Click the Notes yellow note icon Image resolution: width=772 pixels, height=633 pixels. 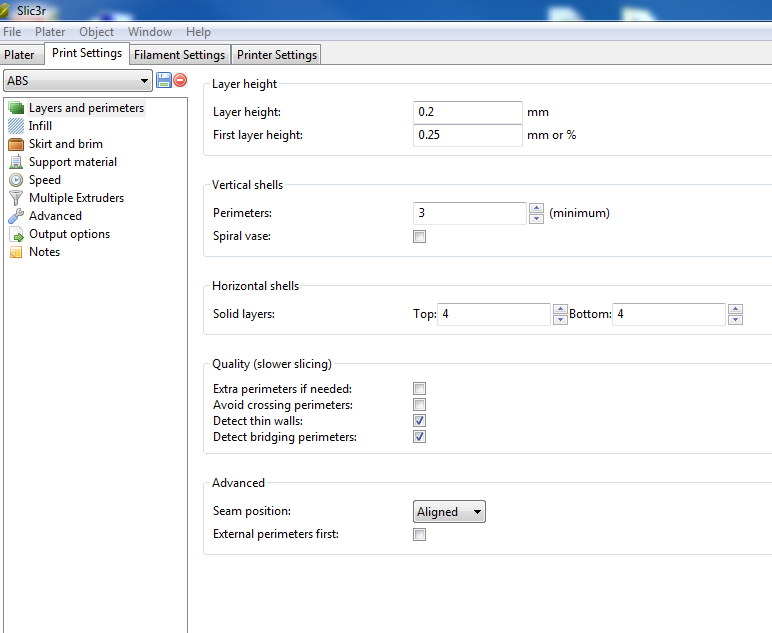click(16, 252)
